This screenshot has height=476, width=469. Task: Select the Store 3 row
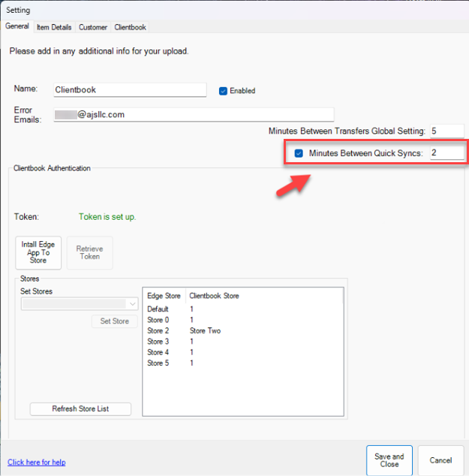243,342
